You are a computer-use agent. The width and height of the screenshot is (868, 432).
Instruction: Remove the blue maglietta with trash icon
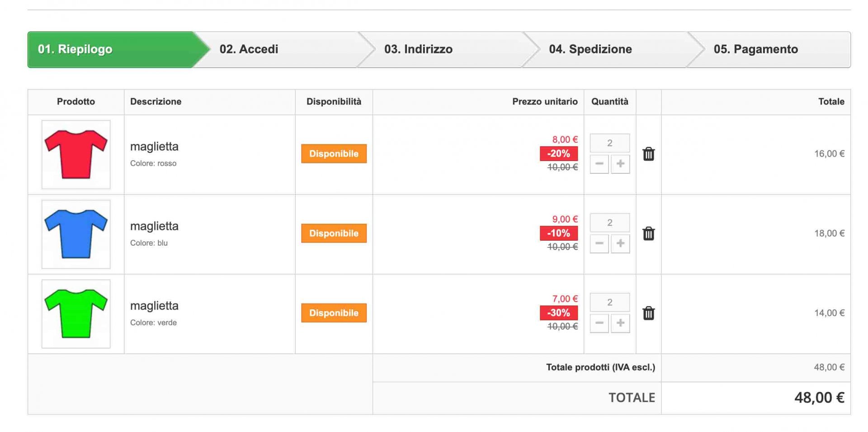[648, 234]
